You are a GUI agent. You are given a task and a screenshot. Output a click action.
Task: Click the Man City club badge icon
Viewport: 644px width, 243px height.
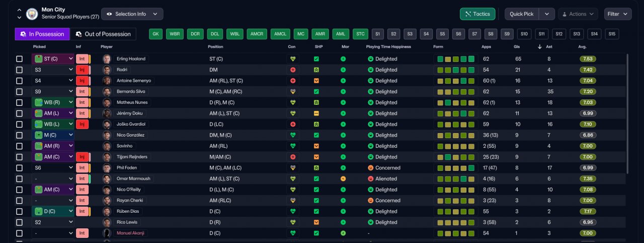(32, 14)
